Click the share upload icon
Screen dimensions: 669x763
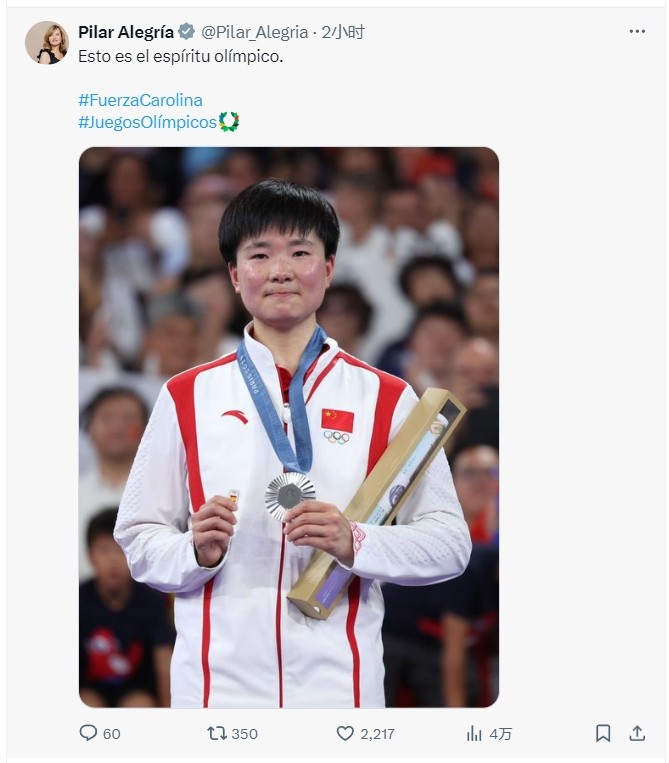(637, 733)
